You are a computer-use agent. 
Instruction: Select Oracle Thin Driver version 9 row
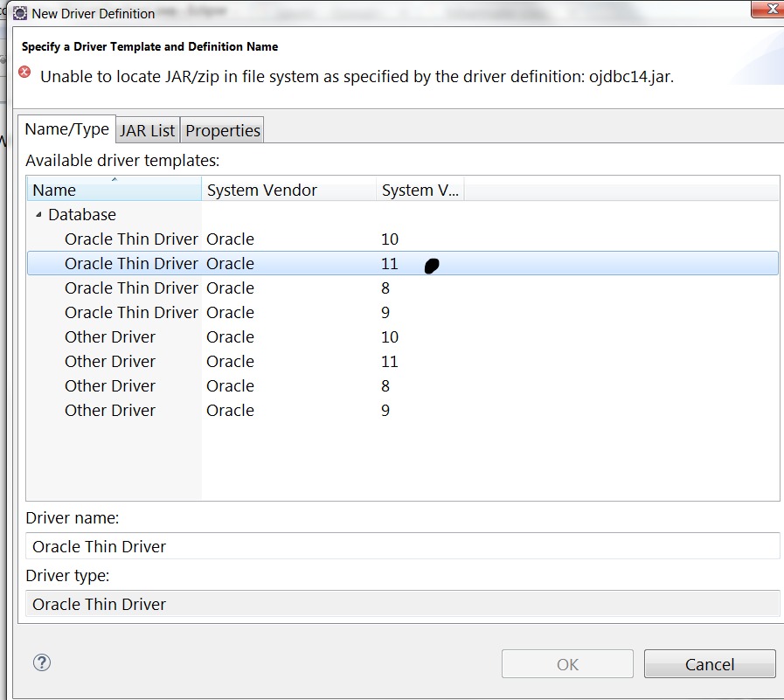403,313
